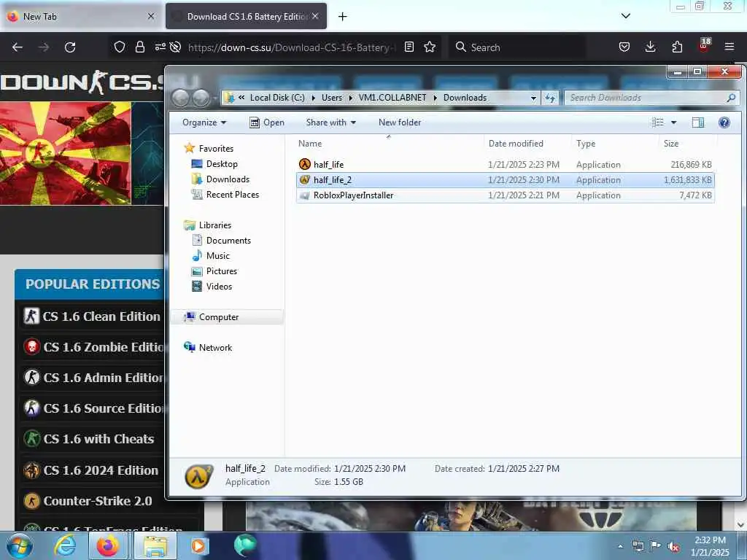747x560 pixels.
Task: Click the Firefox Search box
Action: pos(517,47)
